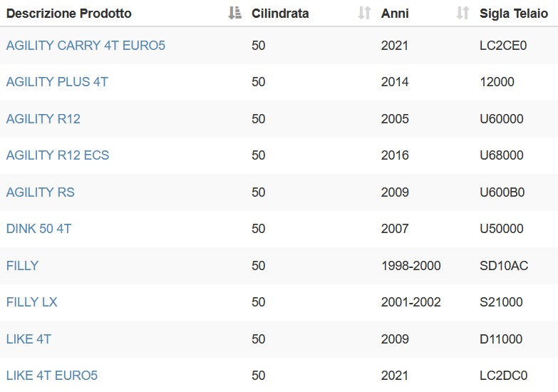Click the LIKE 4T link
This screenshot has width=558, height=392.
tap(29, 339)
